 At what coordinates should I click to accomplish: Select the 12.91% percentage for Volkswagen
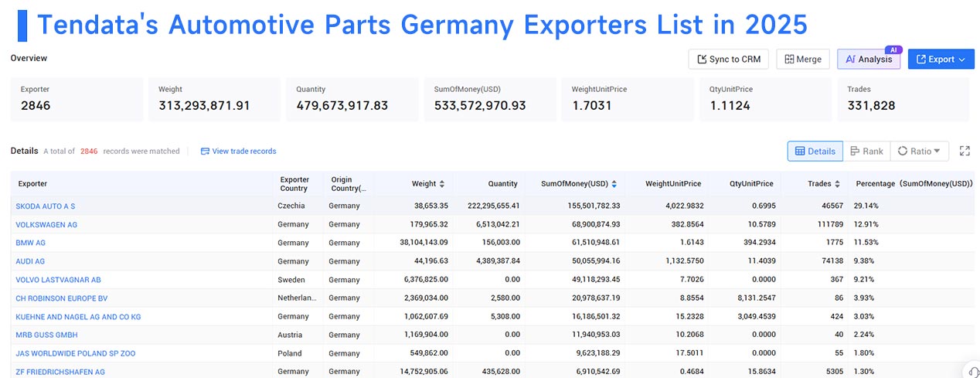tap(866, 225)
